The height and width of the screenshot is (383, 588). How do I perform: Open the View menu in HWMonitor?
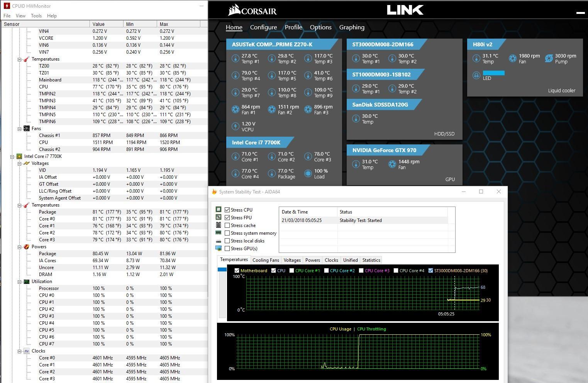tap(20, 16)
